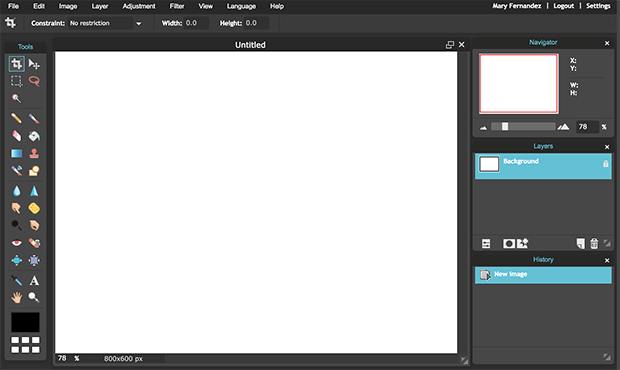Select the Eraser tool
Image resolution: width=620 pixels, height=370 pixels.
click(x=16, y=136)
